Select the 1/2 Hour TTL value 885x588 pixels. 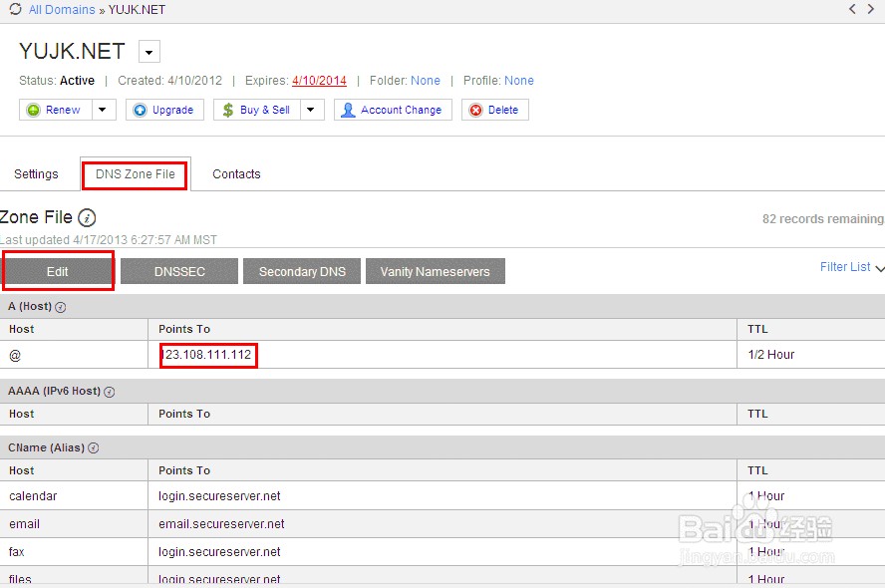771,355
